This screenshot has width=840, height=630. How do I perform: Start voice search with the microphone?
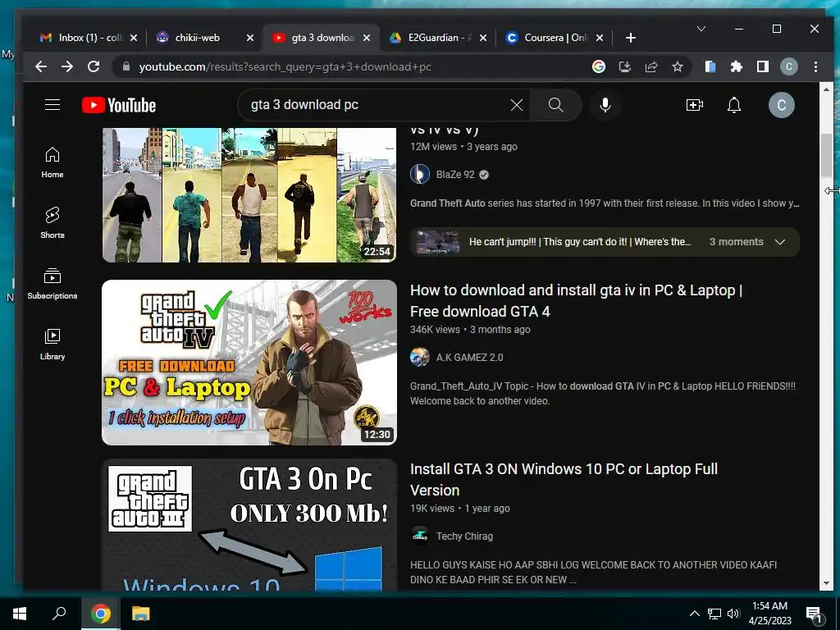pos(605,105)
